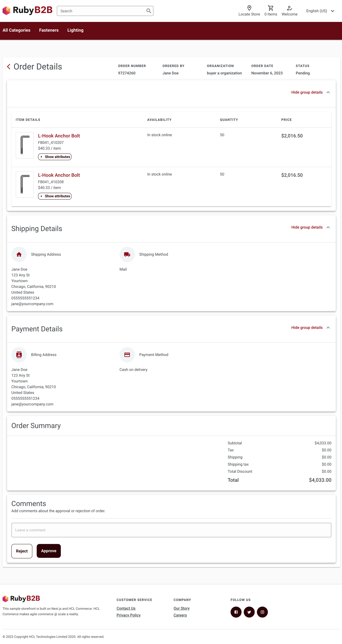Hide group details for Payment Details
This screenshot has width=342, height=644.
point(310,327)
